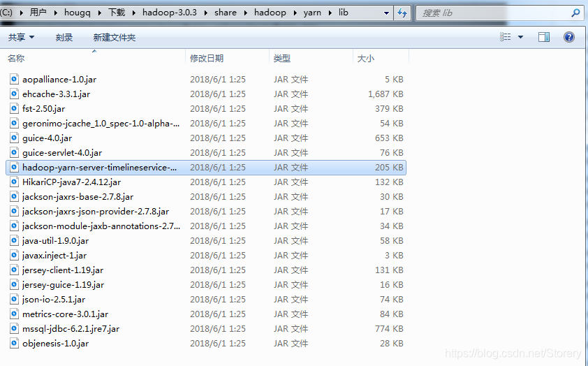588x366 pixels.
Task: Click the hadoop-yarn-server-timelineservice jar icon
Action: [14, 167]
